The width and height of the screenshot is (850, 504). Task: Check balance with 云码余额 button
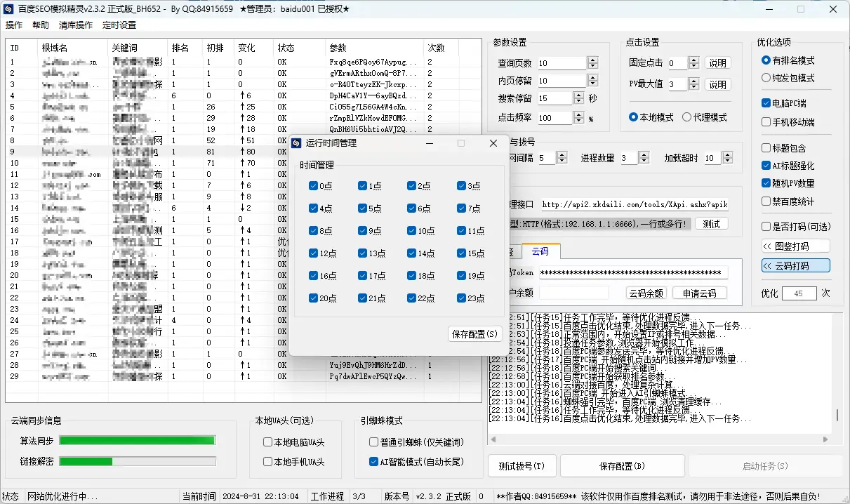coord(646,293)
